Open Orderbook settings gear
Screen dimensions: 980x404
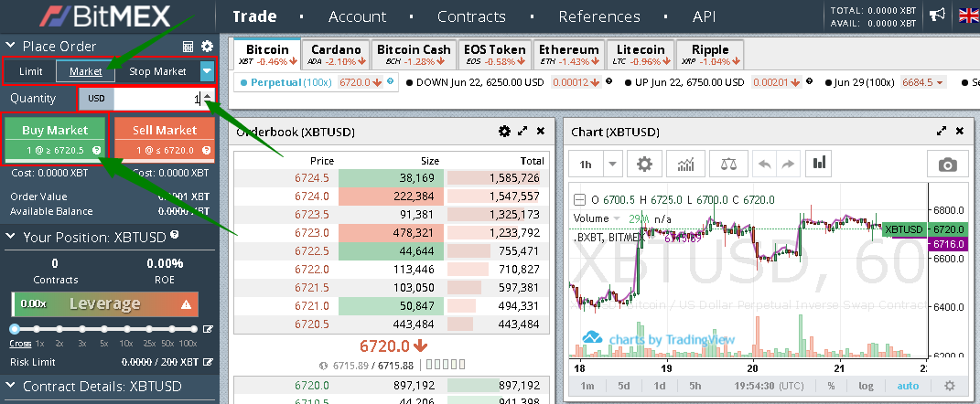[x=504, y=131]
